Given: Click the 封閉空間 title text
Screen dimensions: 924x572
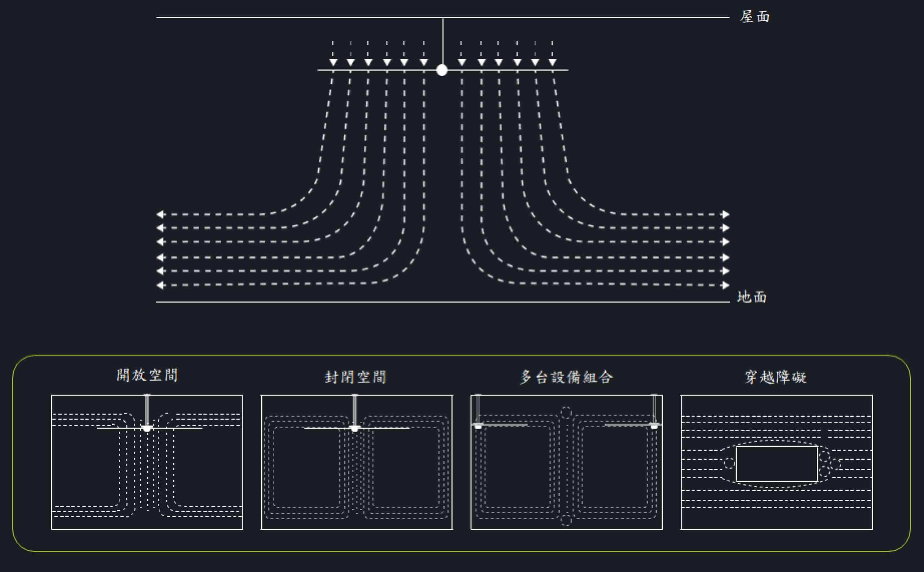Looking at the screenshot, I should (356, 377).
